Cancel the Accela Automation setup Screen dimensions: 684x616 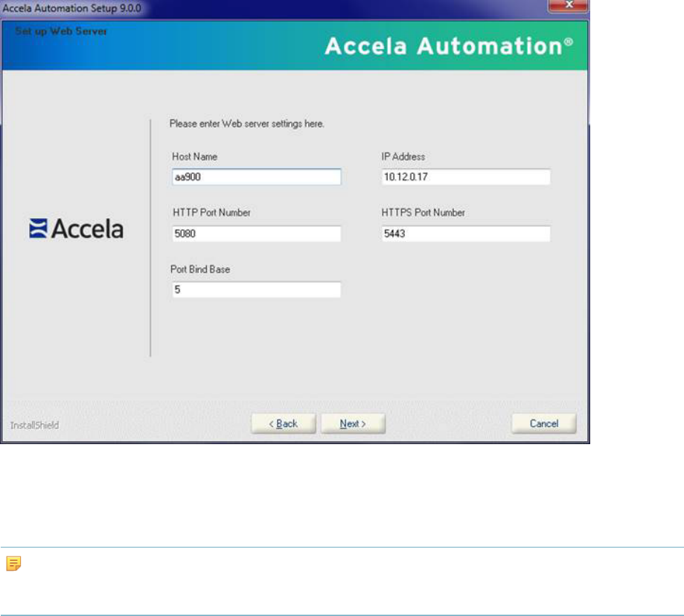click(x=544, y=424)
